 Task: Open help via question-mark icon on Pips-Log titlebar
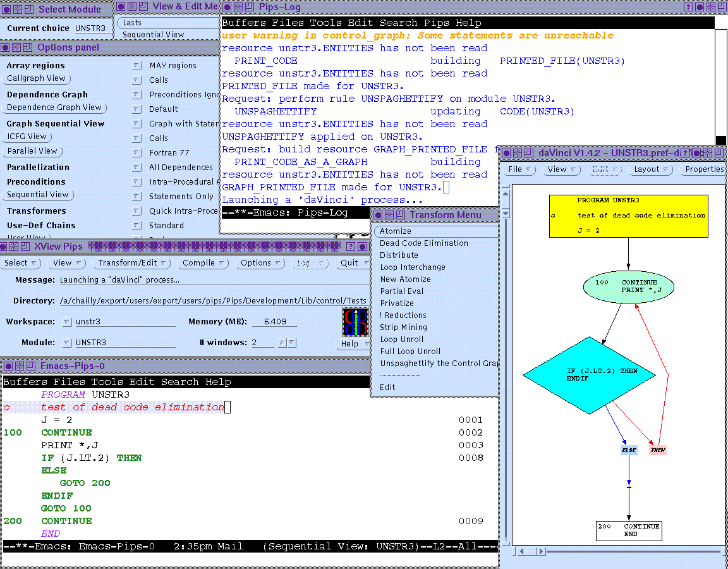tap(689, 7)
